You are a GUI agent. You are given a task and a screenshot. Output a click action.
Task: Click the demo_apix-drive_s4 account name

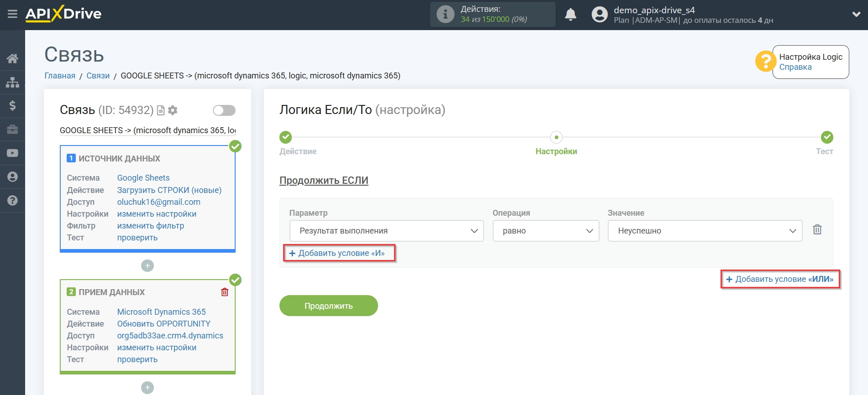654,10
